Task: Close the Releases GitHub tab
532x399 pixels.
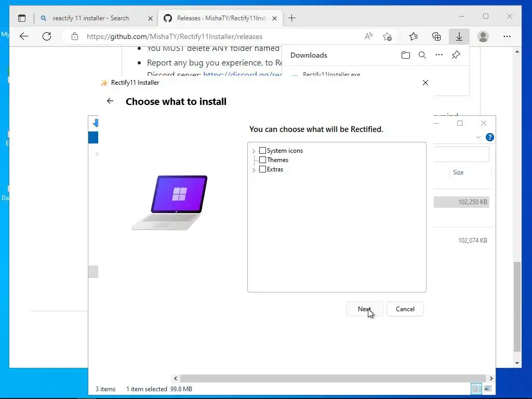Action: [x=275, y=18]
